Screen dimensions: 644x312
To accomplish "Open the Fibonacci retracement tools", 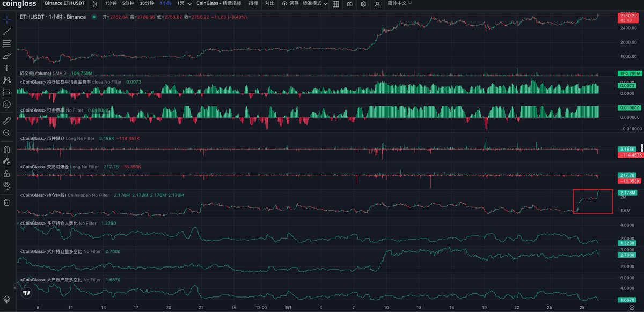I will coord(7,43).
